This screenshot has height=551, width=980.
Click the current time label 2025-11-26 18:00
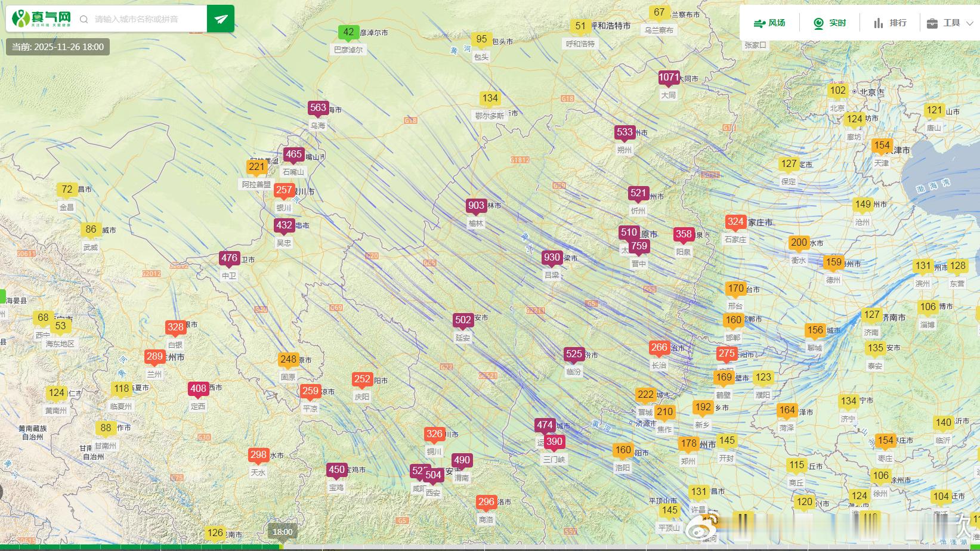[58, 47]
